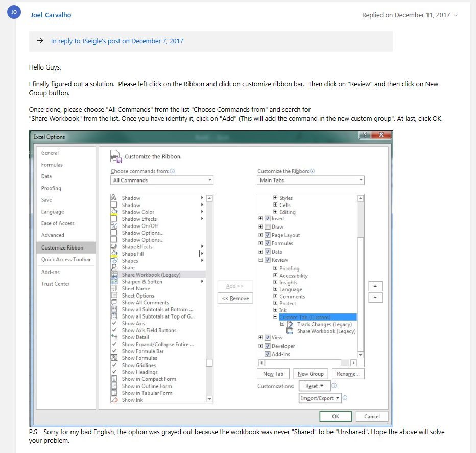Enable the Draw tab checkbox
The image size is (476, 453).
[268, 227]
